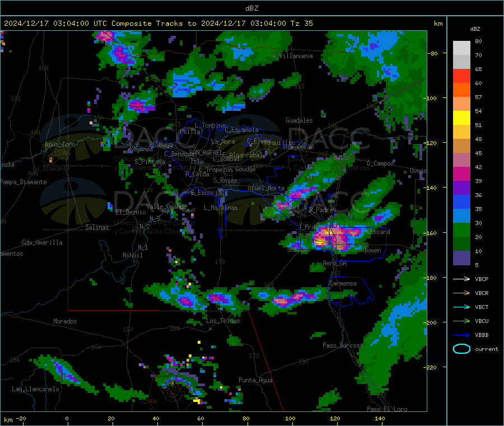Image resolution: width=504 pixels, height=426 pixels.
Task: Click the Paso_Barroso place label
Action: click(x=343, y=345)
